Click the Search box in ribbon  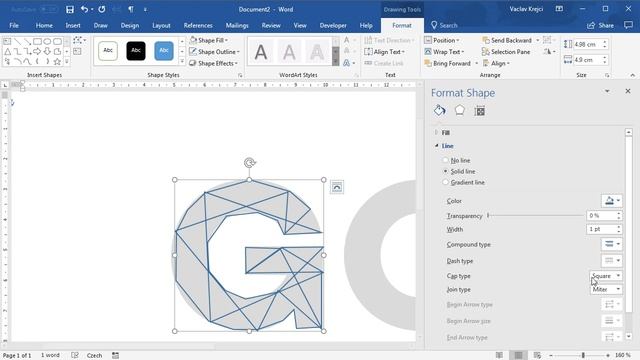[x=444, y=25]
